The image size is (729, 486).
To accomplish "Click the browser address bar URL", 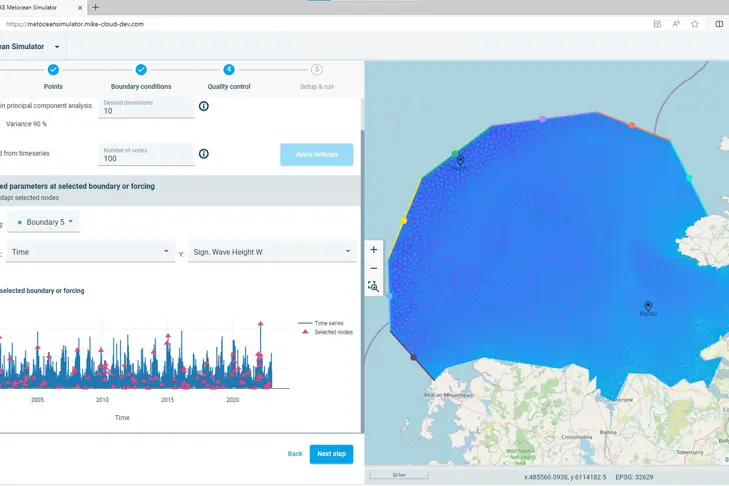I will pos(74,24).
